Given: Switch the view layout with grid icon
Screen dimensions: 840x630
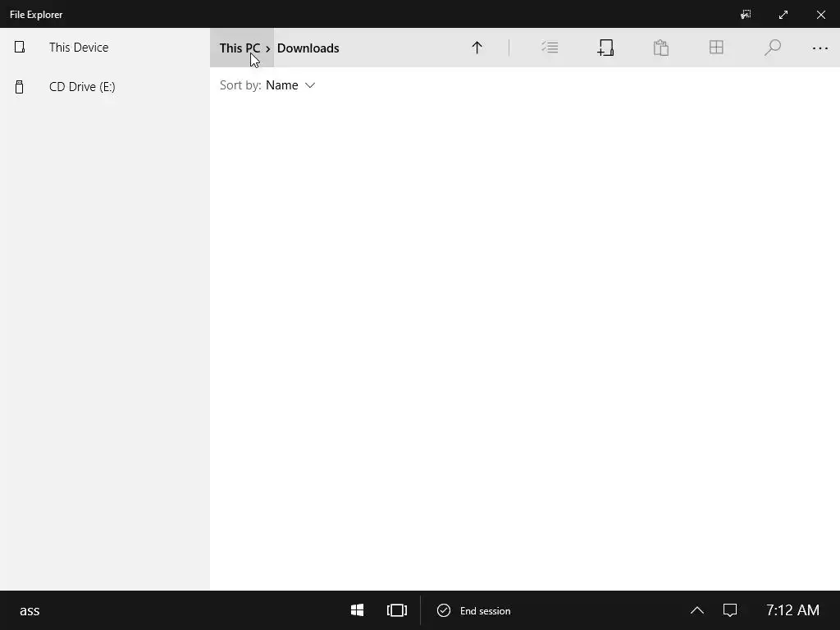Looking at the screenshot, I should [716, 48].
